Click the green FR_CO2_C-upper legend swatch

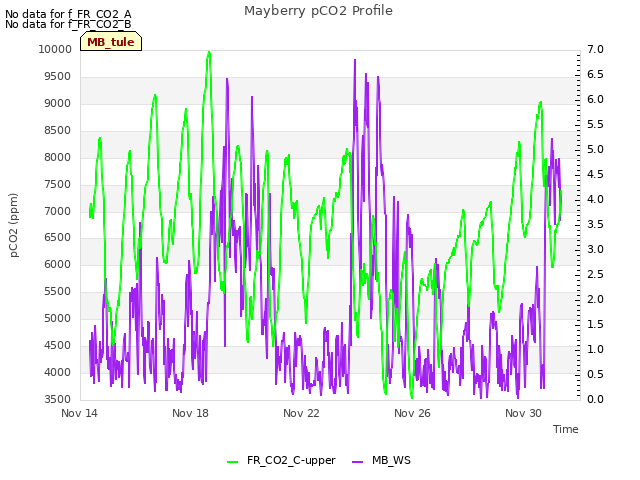point(232,462)
